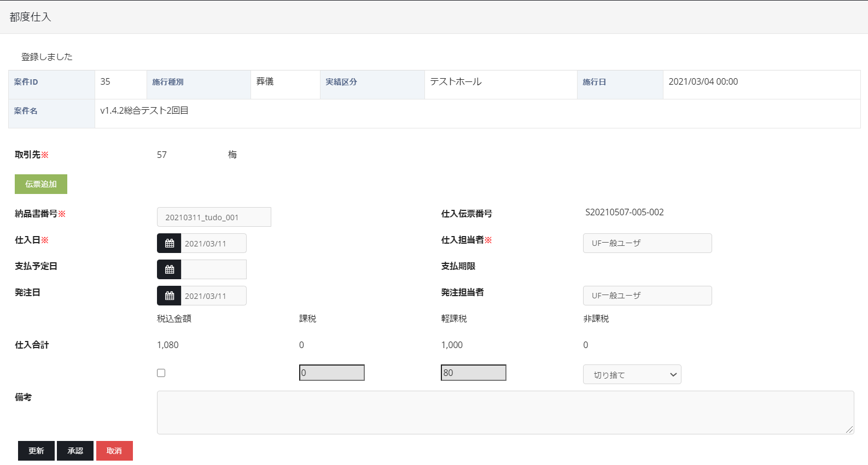Image resolution: width=868 pixels, height=465 pixels.
Task: Select the 発注担当者 field
Action: (x=647, y=296)
